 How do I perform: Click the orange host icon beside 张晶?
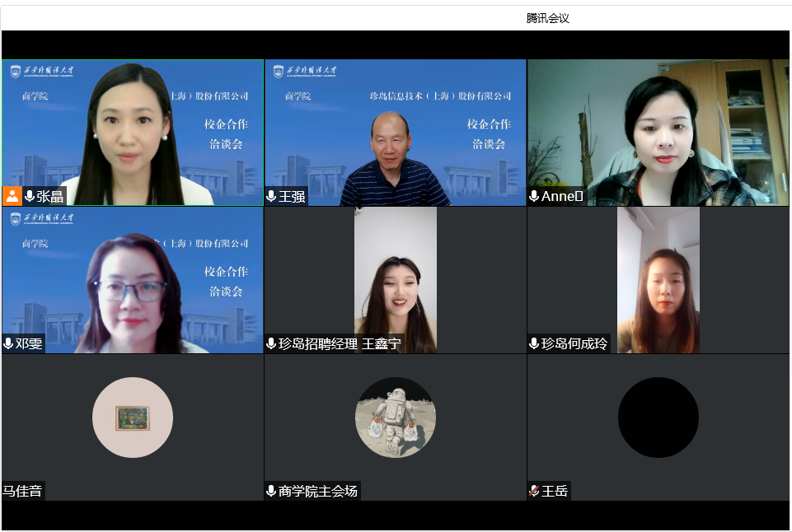pos(12,196)
